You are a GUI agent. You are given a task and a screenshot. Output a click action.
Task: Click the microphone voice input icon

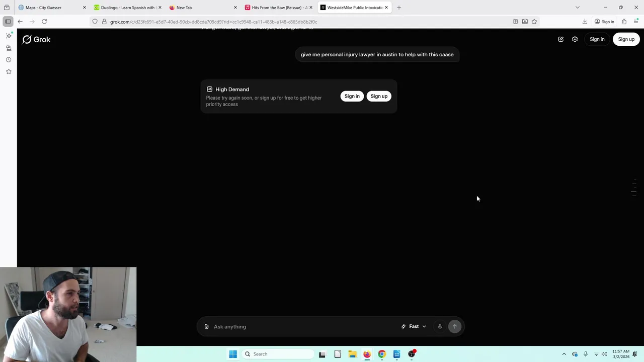pos(440,327)
